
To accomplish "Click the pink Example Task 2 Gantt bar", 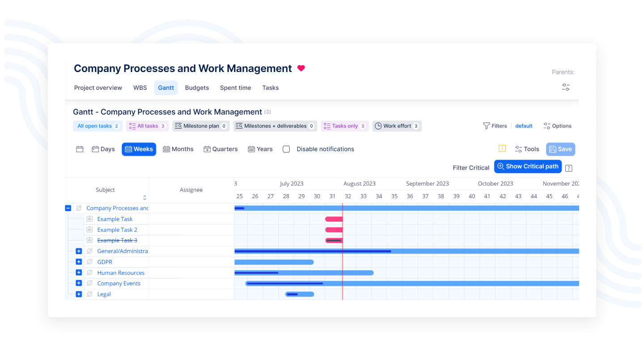I will click(x=334, y=230).
